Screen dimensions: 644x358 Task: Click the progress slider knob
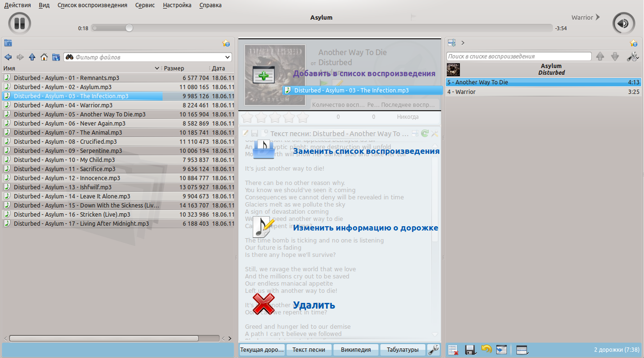(129, 28)
